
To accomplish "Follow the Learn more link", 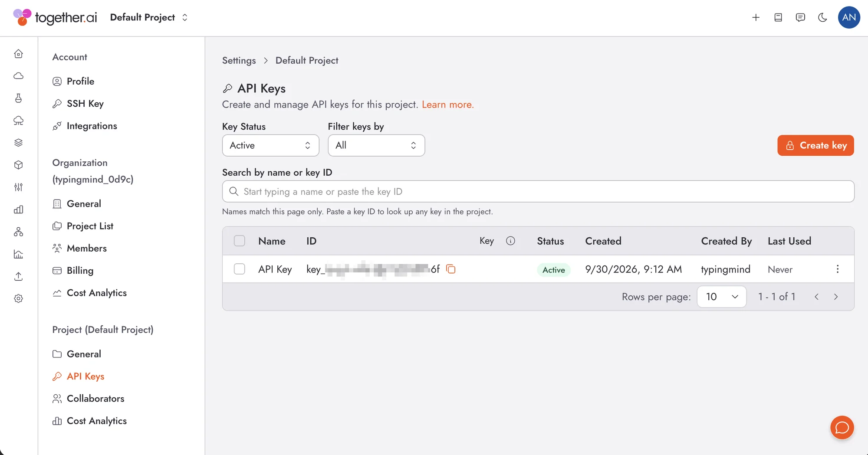I will (447, 105).
